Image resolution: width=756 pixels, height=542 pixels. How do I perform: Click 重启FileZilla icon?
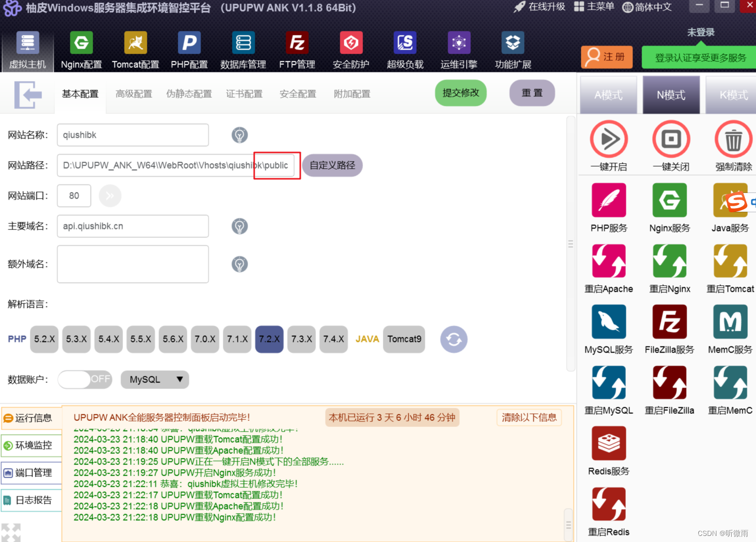(669, 382)
